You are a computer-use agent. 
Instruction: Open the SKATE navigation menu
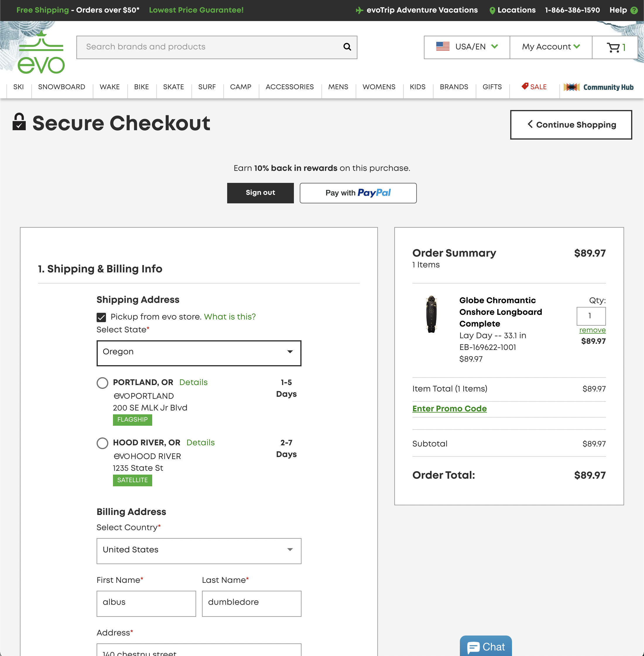(x=173, y=87)
